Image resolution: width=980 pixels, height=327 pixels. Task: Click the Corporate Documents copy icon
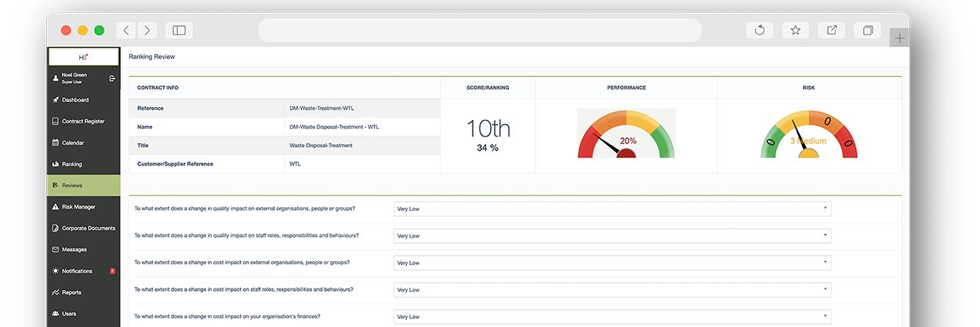click(x=55, y=228)
